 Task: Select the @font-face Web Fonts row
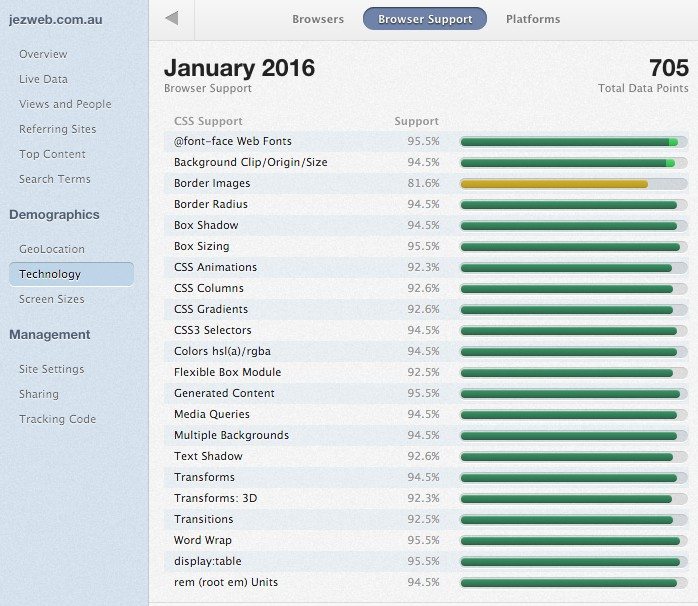(x=233, y=141)
